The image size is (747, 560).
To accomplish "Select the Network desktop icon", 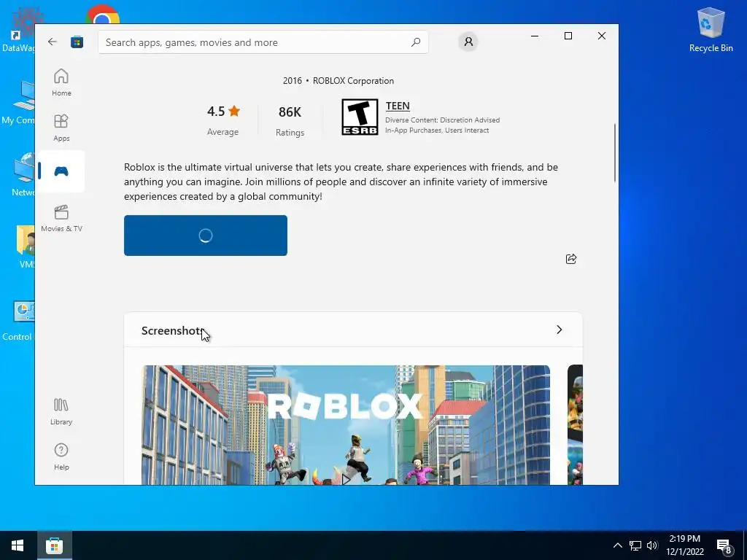I will 23,174.
